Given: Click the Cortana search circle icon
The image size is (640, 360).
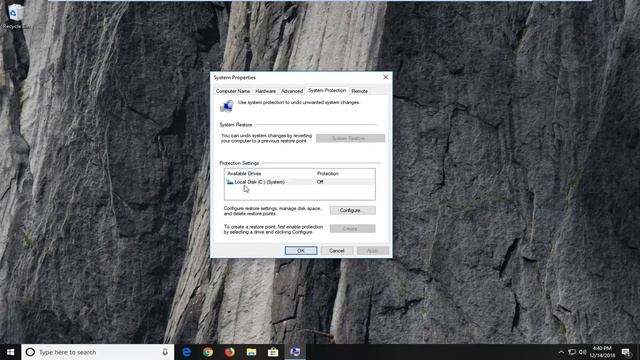Looking at the screenshot, I should point(30,352).
